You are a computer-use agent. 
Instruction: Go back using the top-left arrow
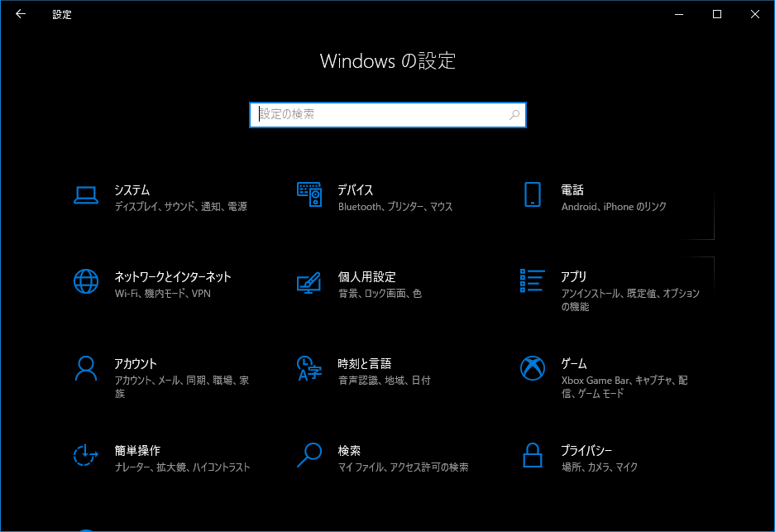tap(21, 14)
